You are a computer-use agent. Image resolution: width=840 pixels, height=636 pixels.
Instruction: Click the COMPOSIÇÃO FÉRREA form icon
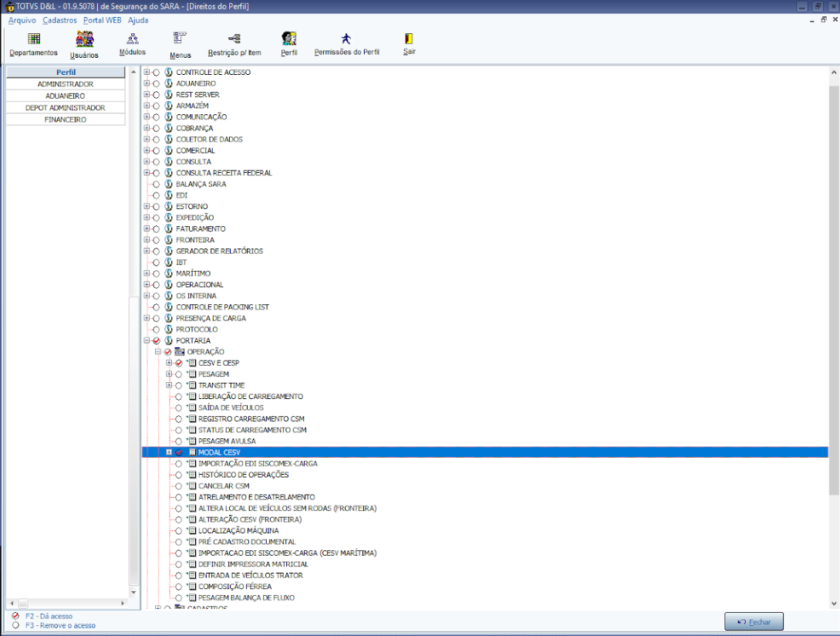pos(192,587)
